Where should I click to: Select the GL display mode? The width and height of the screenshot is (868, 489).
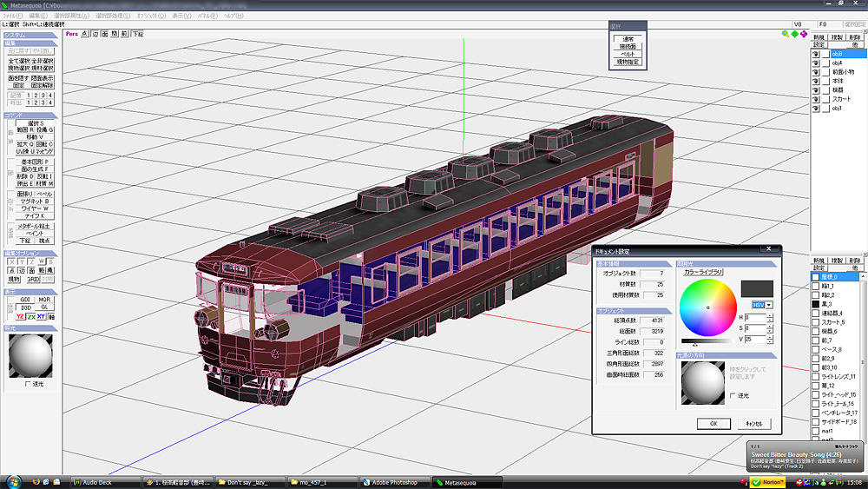click(45, 307)
